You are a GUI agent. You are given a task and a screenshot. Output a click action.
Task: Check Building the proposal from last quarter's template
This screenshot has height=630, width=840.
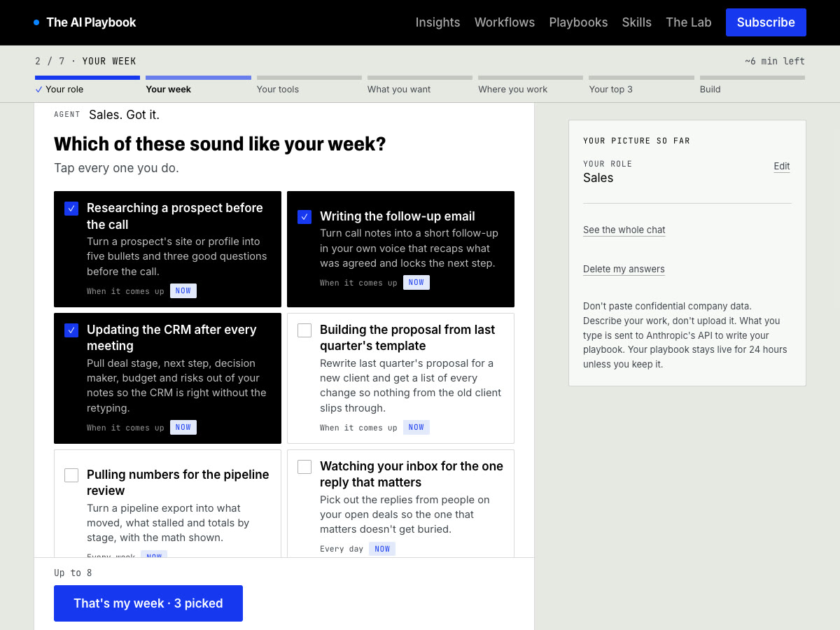pos(304,330)
